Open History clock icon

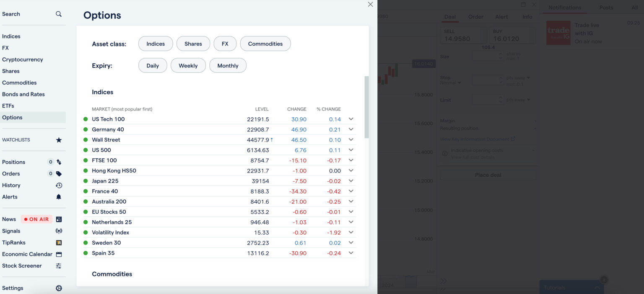coord(59,185)
